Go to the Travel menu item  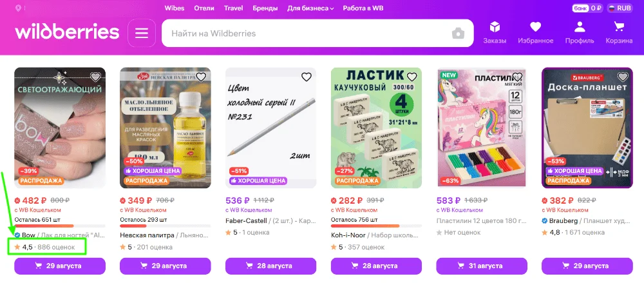233,8
